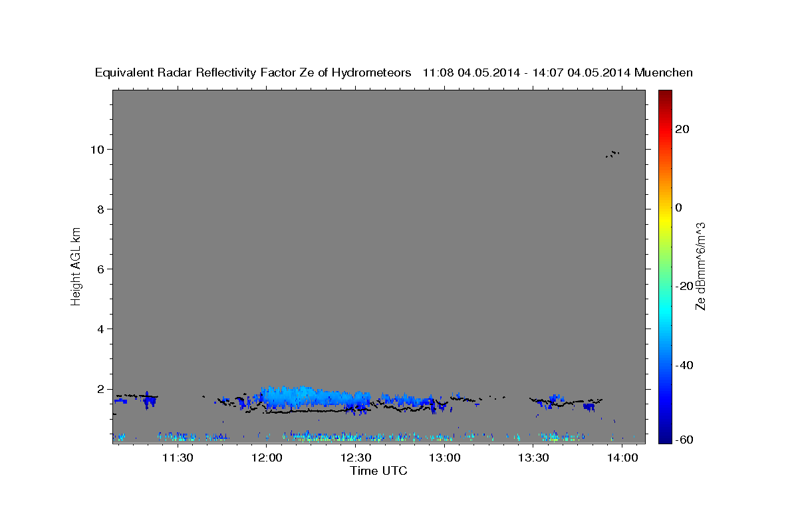Click the height tick label '6'
Screen dimensions: 798x532
click(x=102, y=269)
